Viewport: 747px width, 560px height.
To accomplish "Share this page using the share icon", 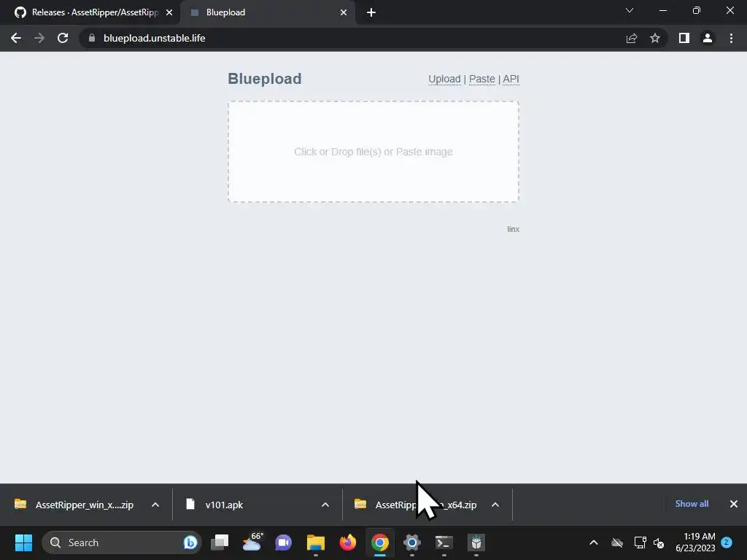I will click(632, 38).
